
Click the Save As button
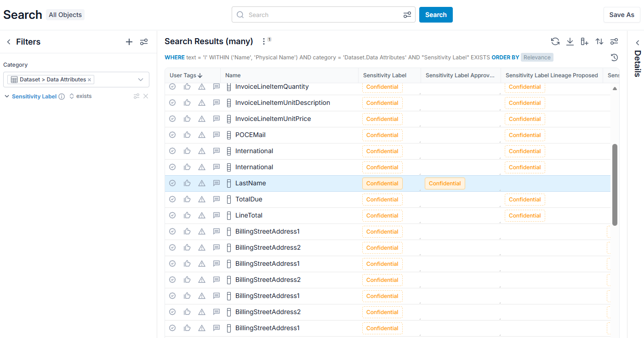[x=622, y=15]
